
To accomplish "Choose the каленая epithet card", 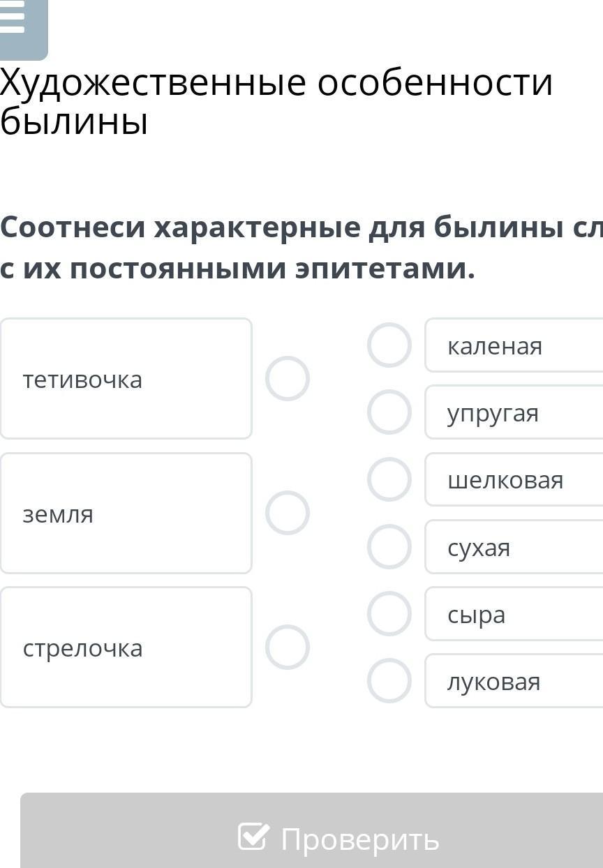I will [514, 345].
